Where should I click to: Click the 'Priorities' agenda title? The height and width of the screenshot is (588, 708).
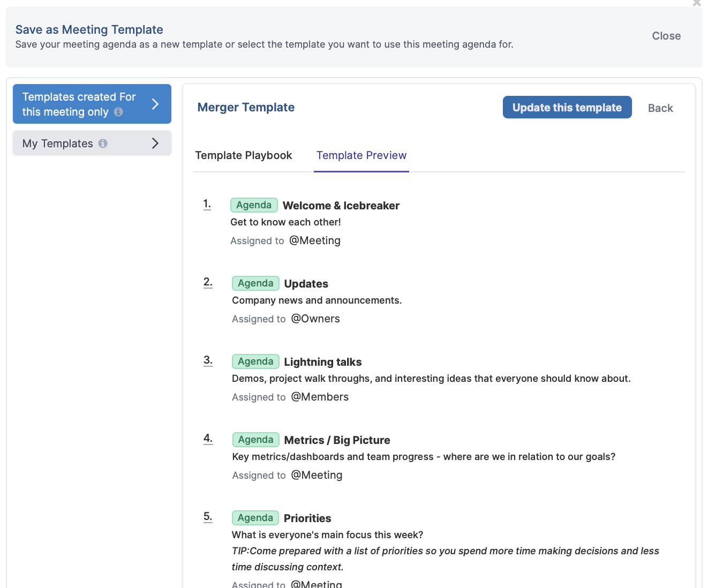(307, 518)
